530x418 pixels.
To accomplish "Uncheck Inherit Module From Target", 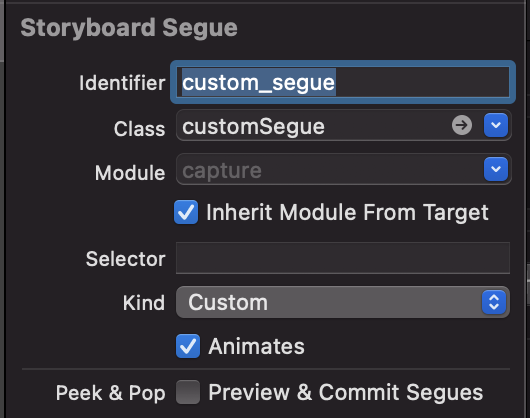I will (x=186, y=212).
